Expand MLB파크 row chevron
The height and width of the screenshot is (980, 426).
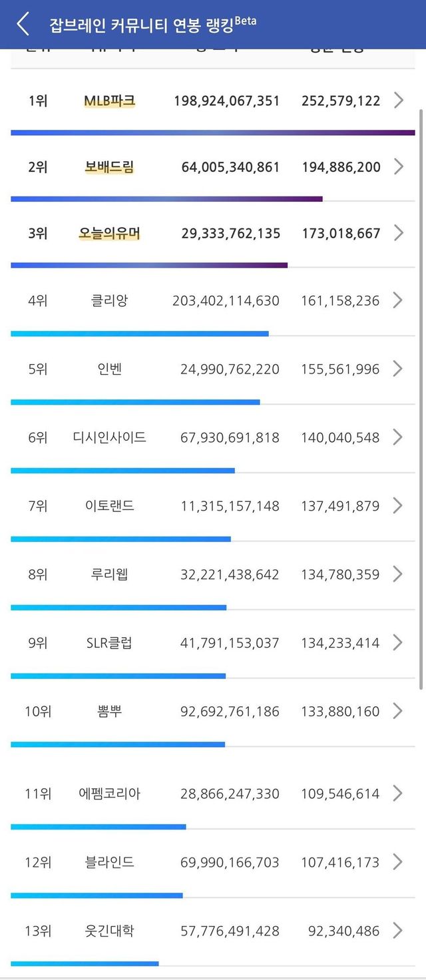coord(399,101)
